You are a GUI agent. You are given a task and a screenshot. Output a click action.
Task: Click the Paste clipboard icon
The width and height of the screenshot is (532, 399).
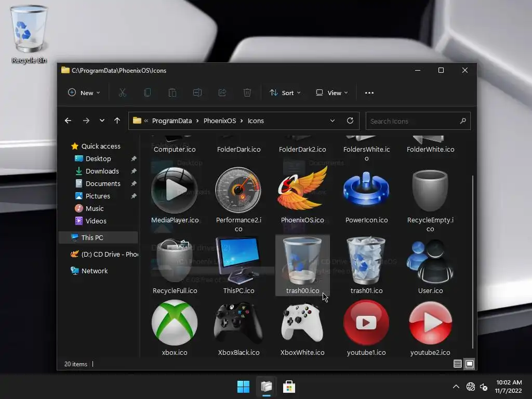(172, 92)
